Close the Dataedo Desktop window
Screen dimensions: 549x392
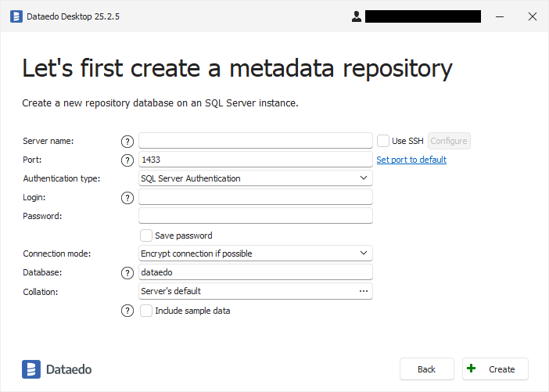click(533, 16)
